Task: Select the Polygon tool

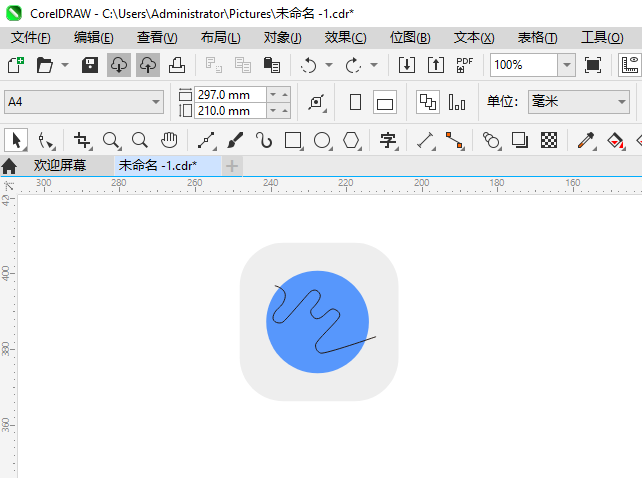Action: pos(352,140)
